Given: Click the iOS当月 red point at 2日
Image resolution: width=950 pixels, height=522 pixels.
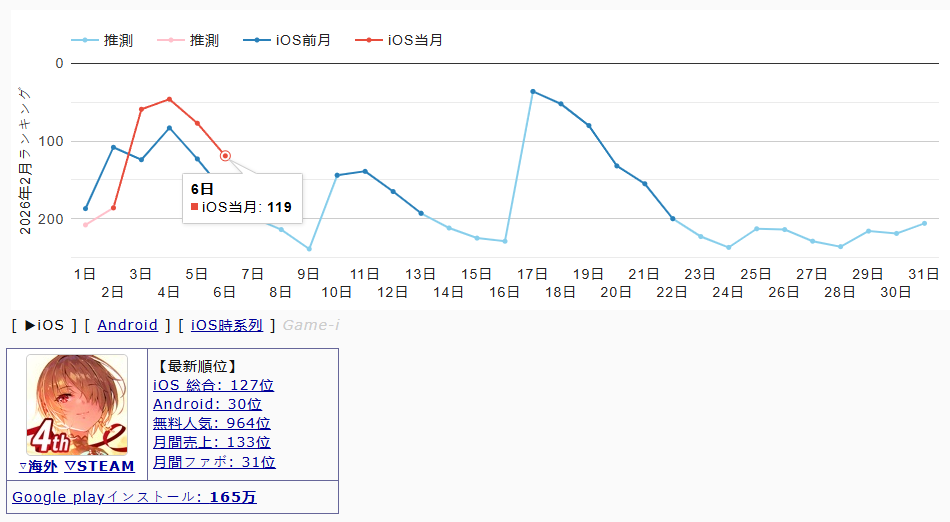Looking at the screenshot, I should point(113,208).
